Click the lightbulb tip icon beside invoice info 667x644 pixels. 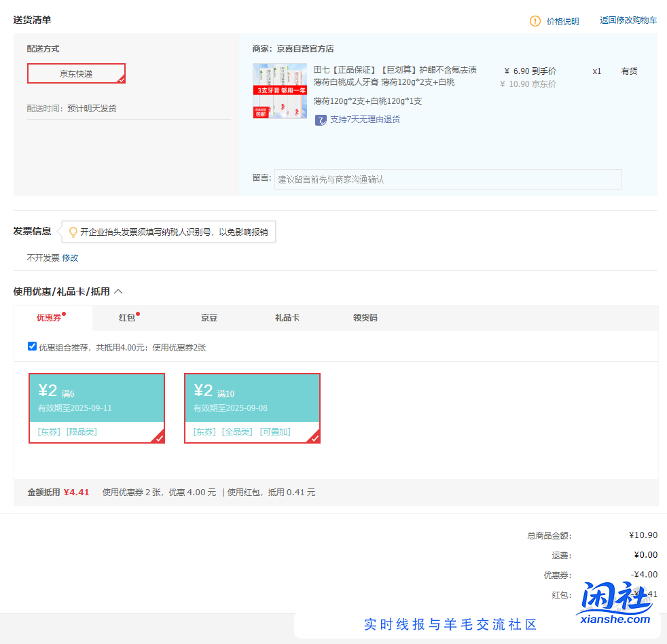(x=73, y=232)
